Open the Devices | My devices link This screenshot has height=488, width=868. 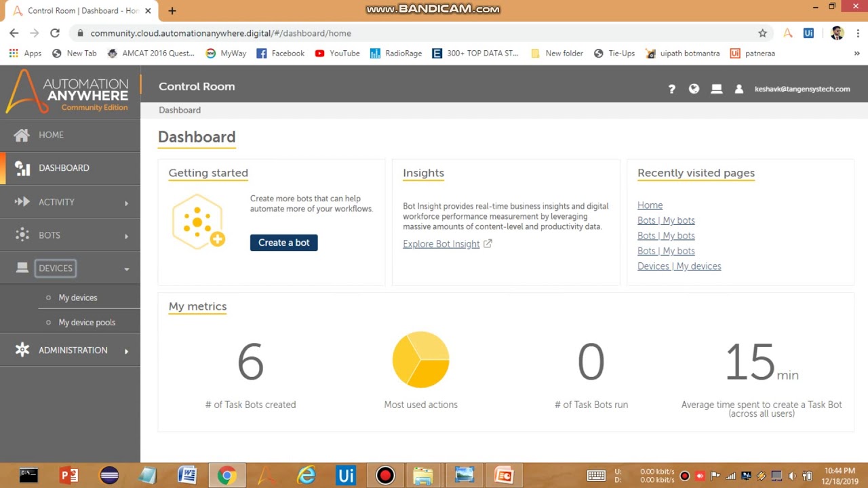[x=679, y=266]
